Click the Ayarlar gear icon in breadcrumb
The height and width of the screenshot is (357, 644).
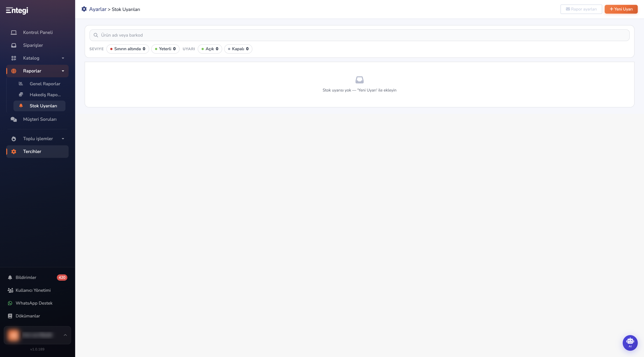point(84,9)
